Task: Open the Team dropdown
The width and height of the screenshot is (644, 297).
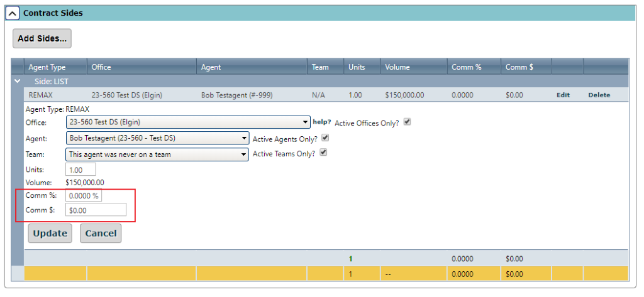Action: tap(157, 154)
